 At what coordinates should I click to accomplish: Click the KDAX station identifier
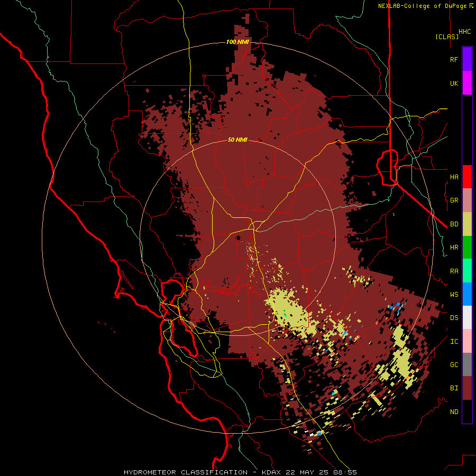click(x=271, y=472)
